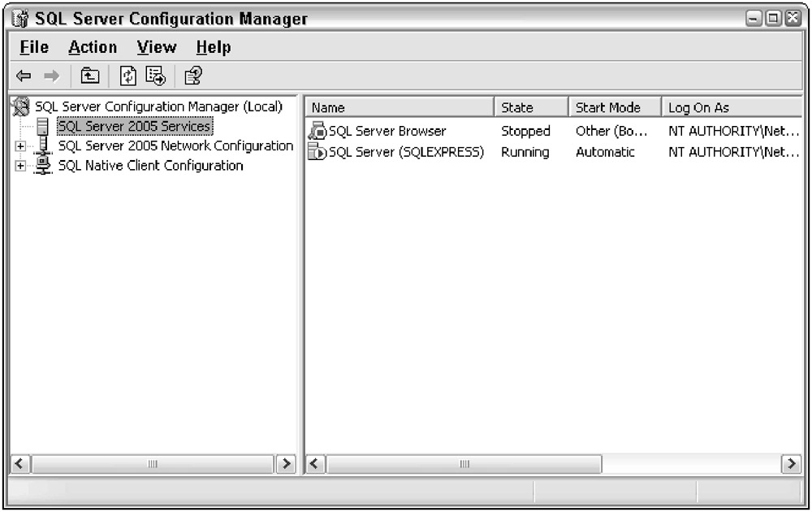
Task: Click the Log On As column header
Action: tap(731, 107)
